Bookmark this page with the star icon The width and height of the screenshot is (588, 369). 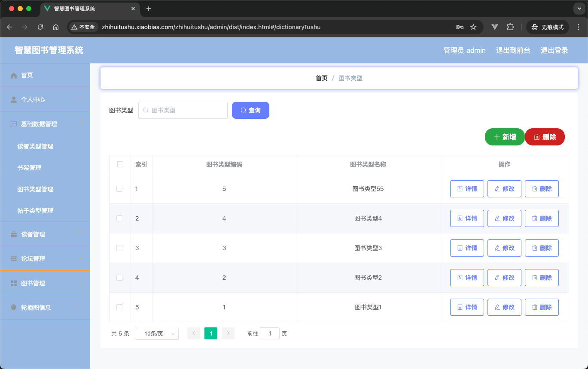pyautogui.click(x=473, y=27)
